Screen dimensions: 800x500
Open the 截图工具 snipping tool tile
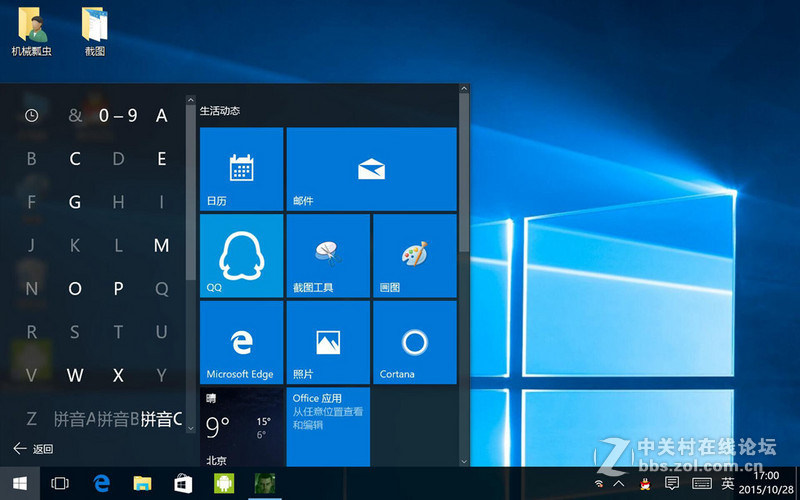pos(328,255)
